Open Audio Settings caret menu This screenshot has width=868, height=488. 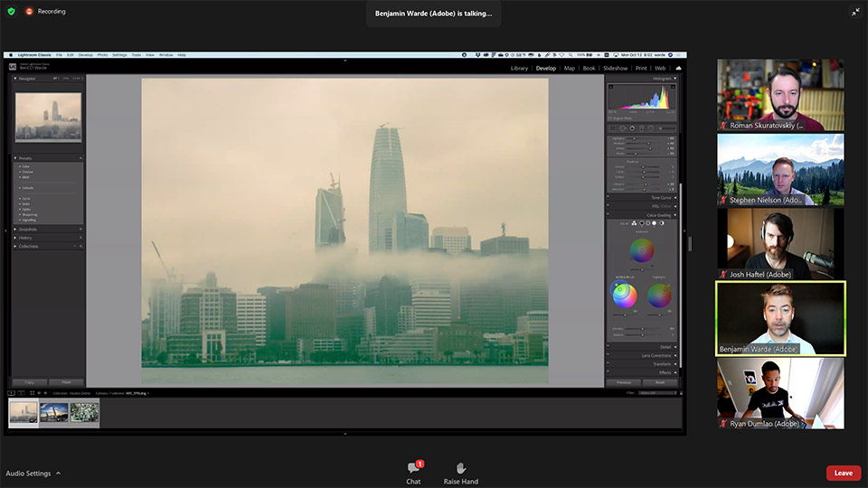tap(58, 473)
